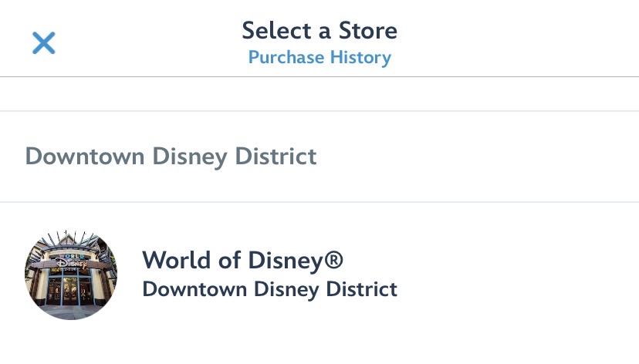Click the empty row above Downtown Disney District
Image resolution: width=639 pixels, height=364 pixels.
[319, 94]
